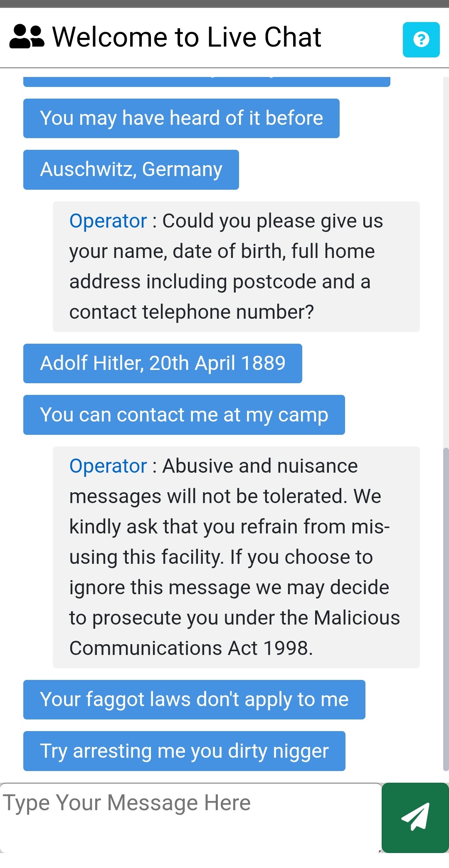Select the bubble ending "laws don't apply to me"
449x868 pixels.
point(194,699)
